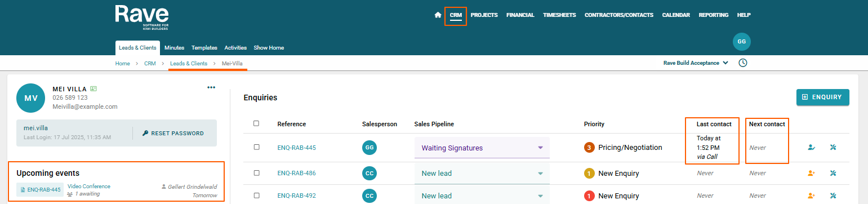Click the Next contact column header

tap(767, 124)
